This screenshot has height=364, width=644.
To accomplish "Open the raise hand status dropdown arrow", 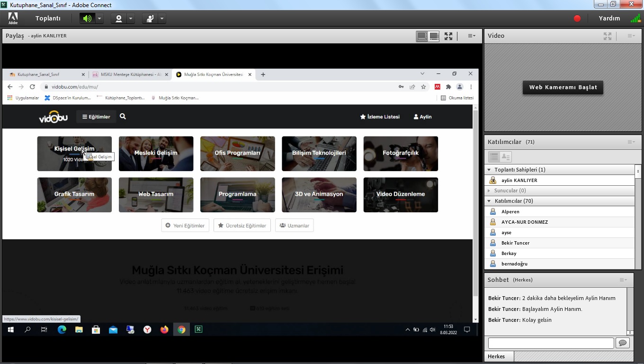I will click(x=162, y=18).
